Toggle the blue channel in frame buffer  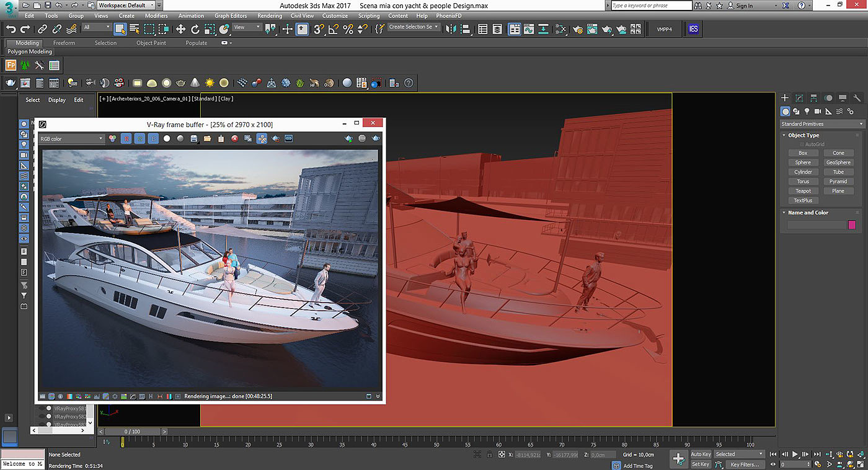[x=153, y=139]
